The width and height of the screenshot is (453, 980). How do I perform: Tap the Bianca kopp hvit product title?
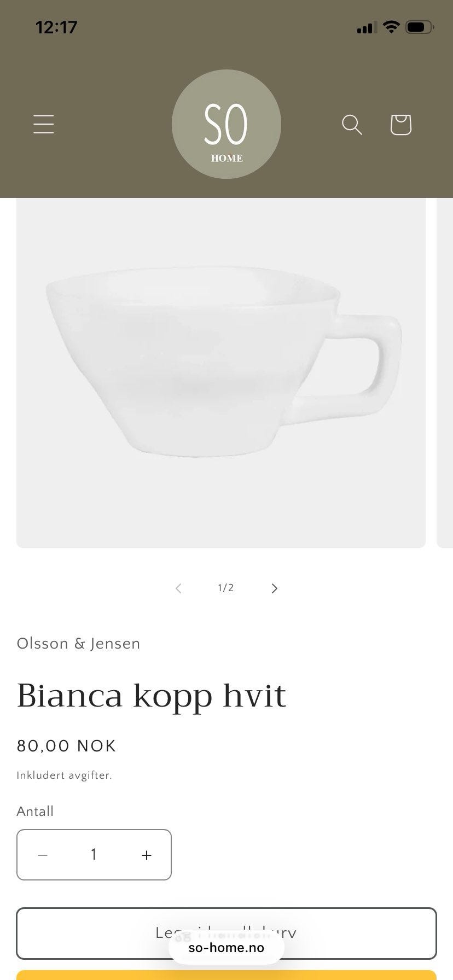point(152,696)
